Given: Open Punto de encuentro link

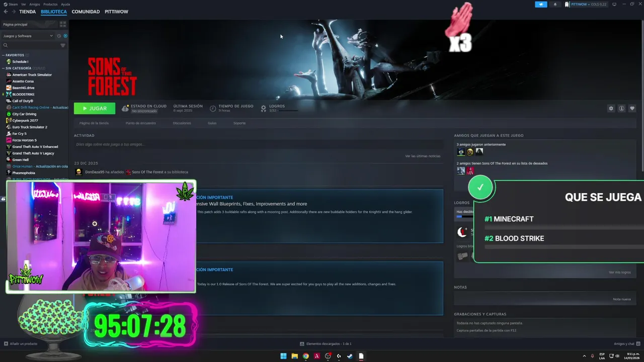Looking at the screenshot, I should click(x=140, y=123).
